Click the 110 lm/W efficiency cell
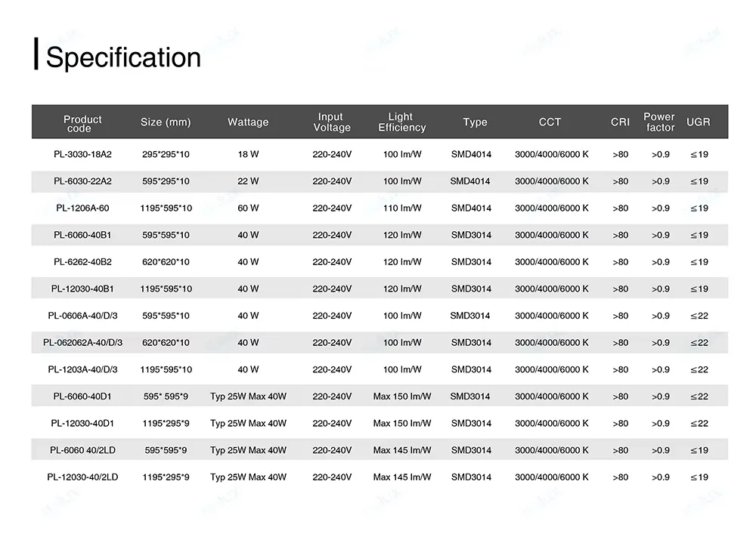This screenshot has height=534, width=756. tap(401, 208)
